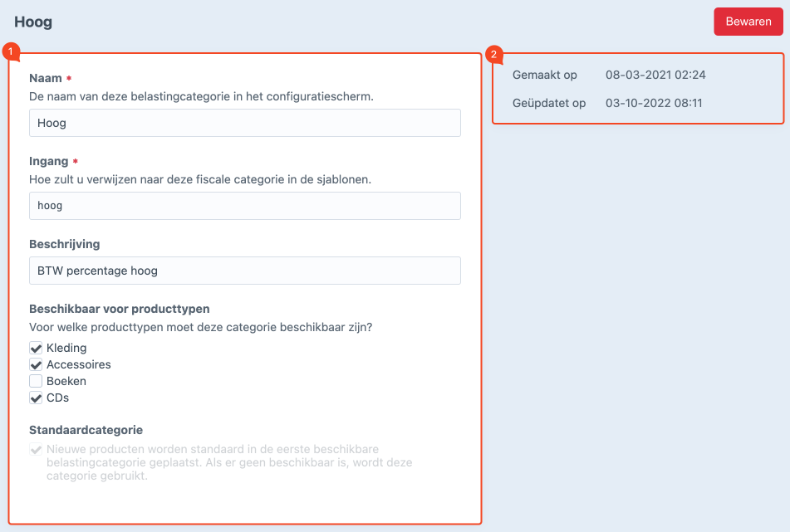The height and width of the screenshot is (532, 790).
Task: Click the 'Geüpdatet op' date value
Action: tap(655, 103)
